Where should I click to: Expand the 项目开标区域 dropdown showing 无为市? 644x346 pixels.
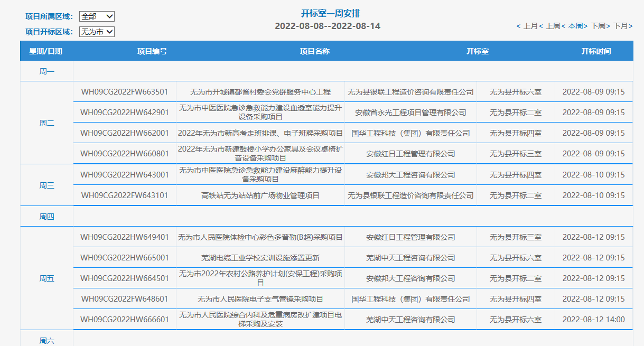pyautogui.click(x=97, y=32)
